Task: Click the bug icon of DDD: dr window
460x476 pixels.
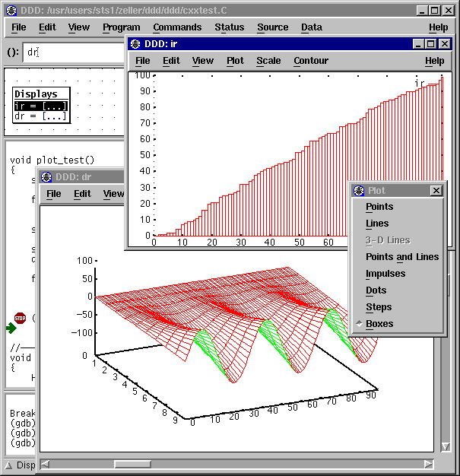Action: pyautogui.click(x=46, y=177)
